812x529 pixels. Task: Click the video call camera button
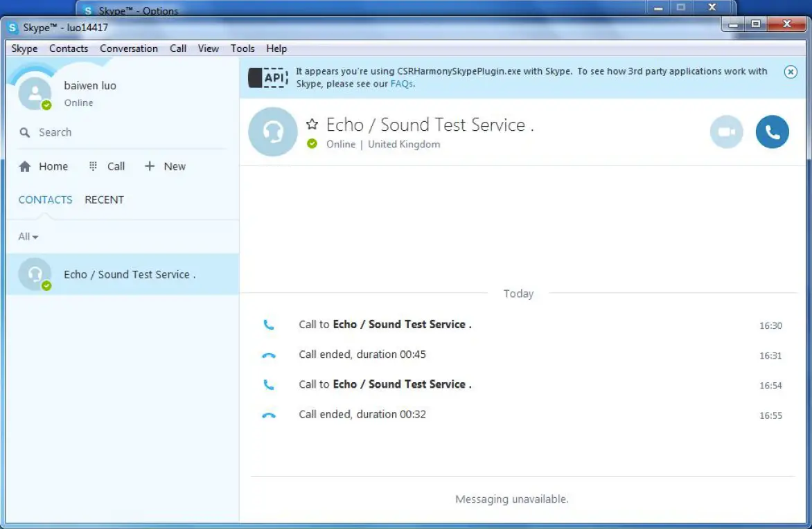click(x=726, y=132)
